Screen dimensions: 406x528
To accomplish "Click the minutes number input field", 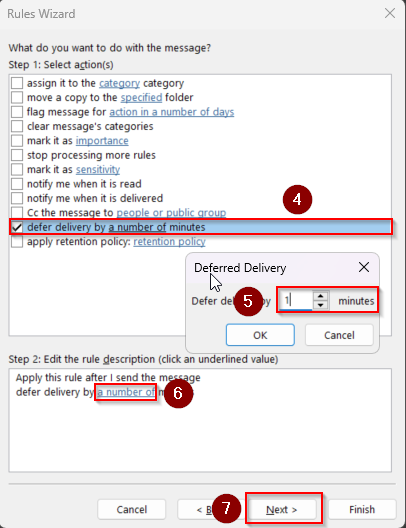I will click(296, 300).
